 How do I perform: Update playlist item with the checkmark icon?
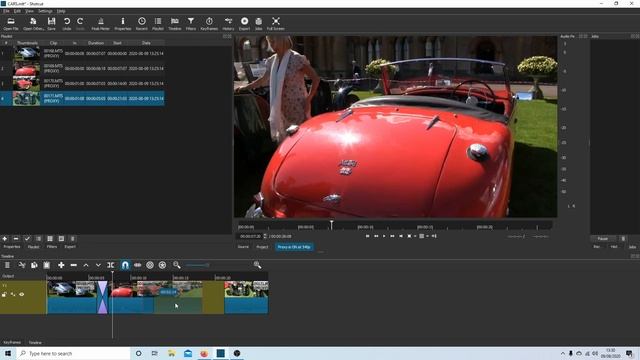click(27, 239)
